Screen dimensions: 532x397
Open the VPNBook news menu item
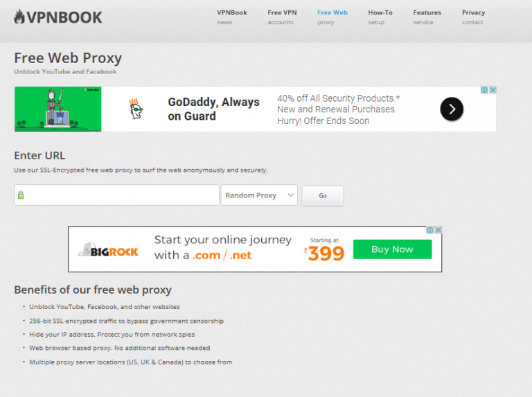pyautogui.click(x=231, y=17)
